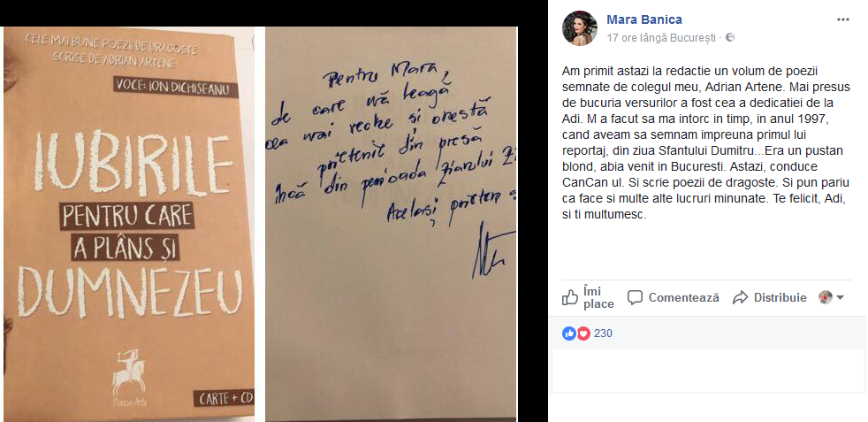Click the blue like reaction icon

point(569,334)
